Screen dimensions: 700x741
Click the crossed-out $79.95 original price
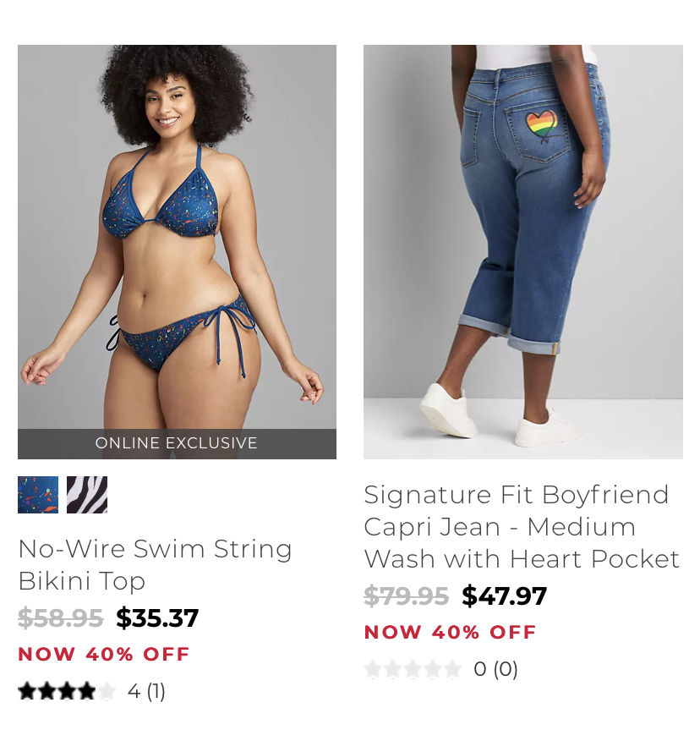click(406, 596)
